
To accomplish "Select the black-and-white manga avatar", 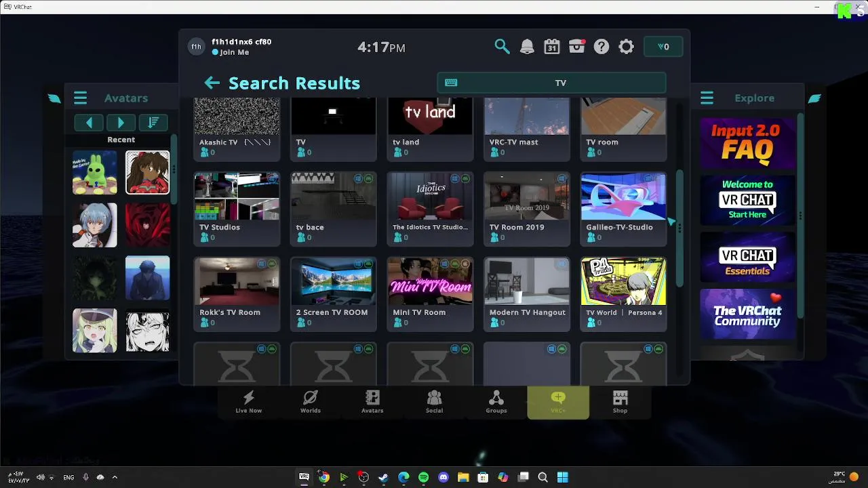I will pyautogui.click(x=147, y=331).
